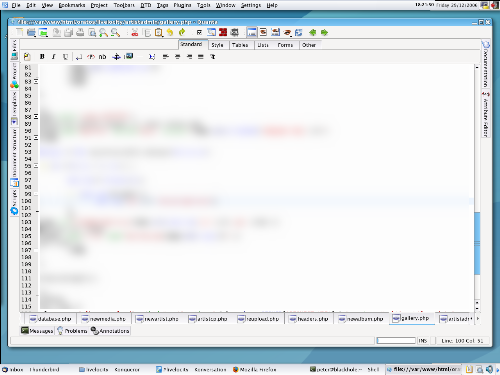Open the Messages panel button
This screenshot has height=375, width=500.
click(37, 331)
